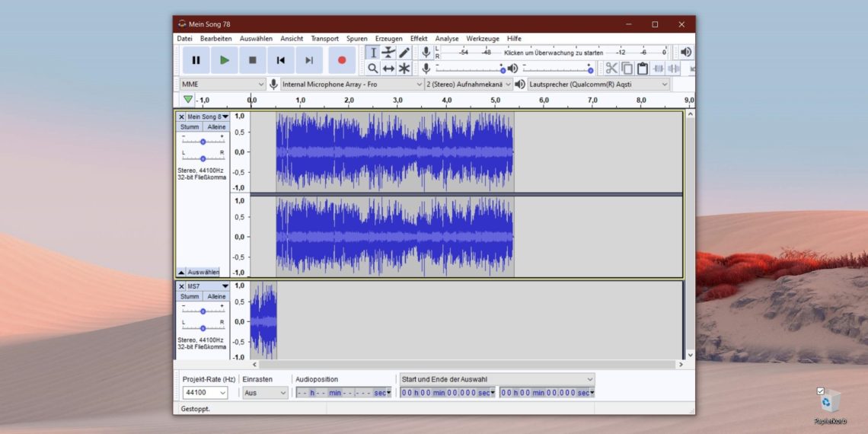Viewport: 868px width, 434px height.
Task: Expand the Projekt-Rate 44100 dropdown
Action: point(205,393)
